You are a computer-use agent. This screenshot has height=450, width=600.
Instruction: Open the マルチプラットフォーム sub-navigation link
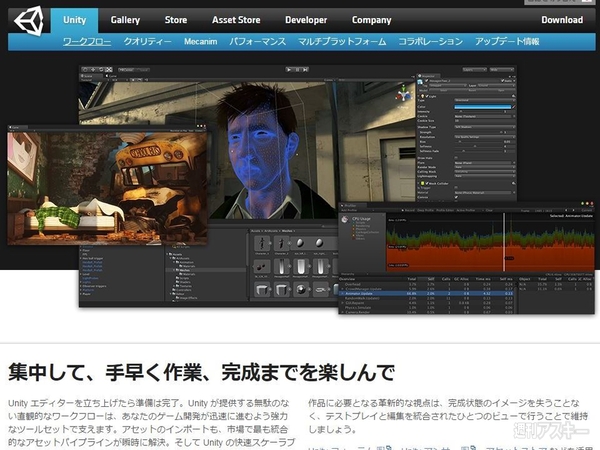342,41
